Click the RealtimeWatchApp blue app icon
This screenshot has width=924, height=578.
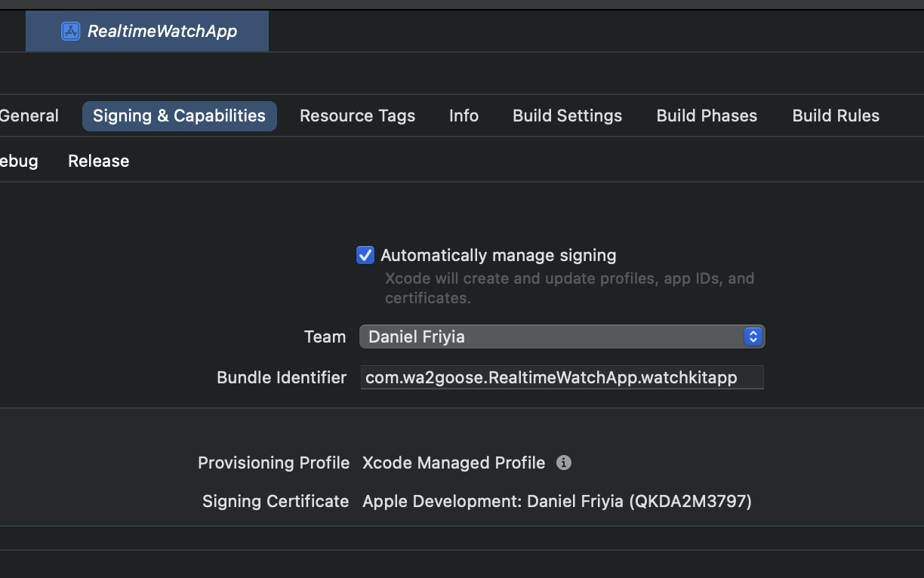[70, 31]
